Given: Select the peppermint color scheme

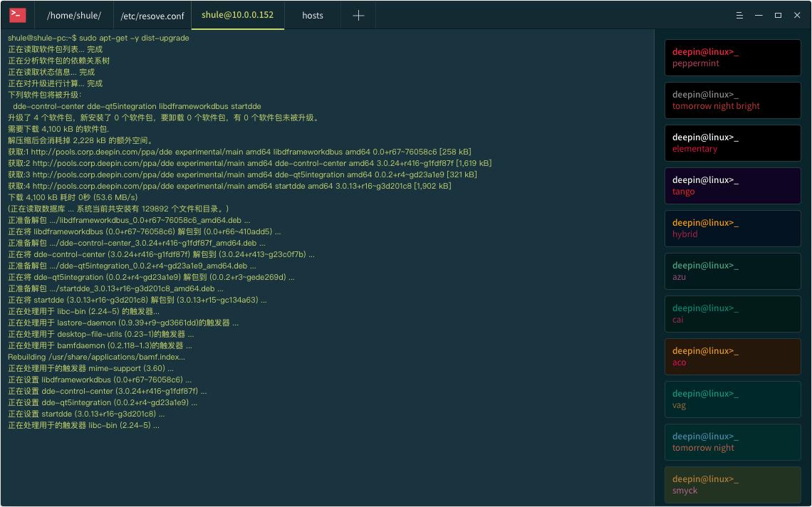Looking at the screenshot, I should pos(732,58).
